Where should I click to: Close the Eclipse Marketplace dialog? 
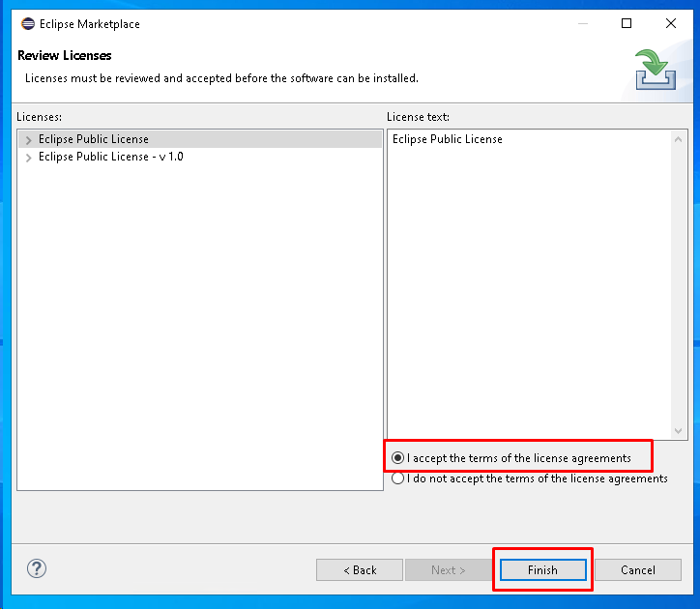click(x=671, y=23)
